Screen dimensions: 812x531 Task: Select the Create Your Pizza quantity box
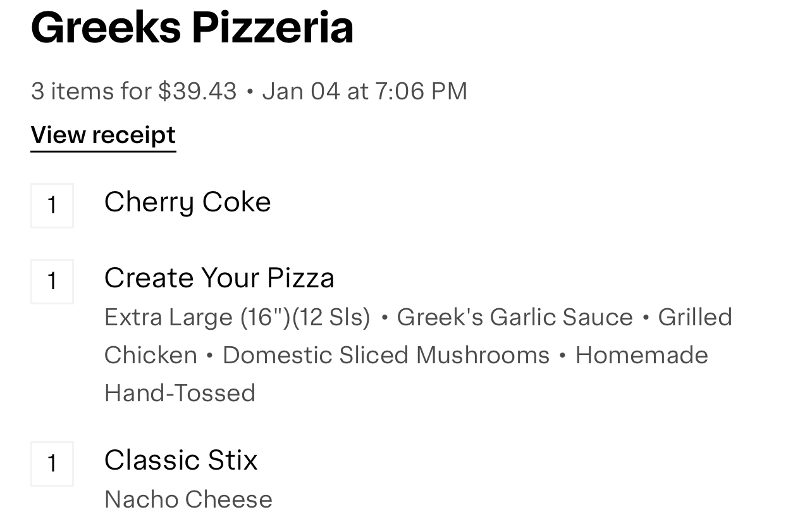(52, 281)
